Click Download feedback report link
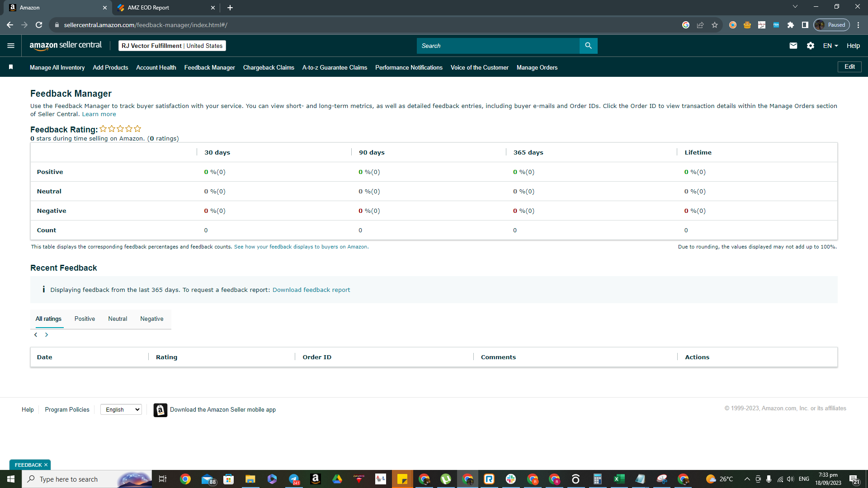The image size is (868, 488). (311, 290)
